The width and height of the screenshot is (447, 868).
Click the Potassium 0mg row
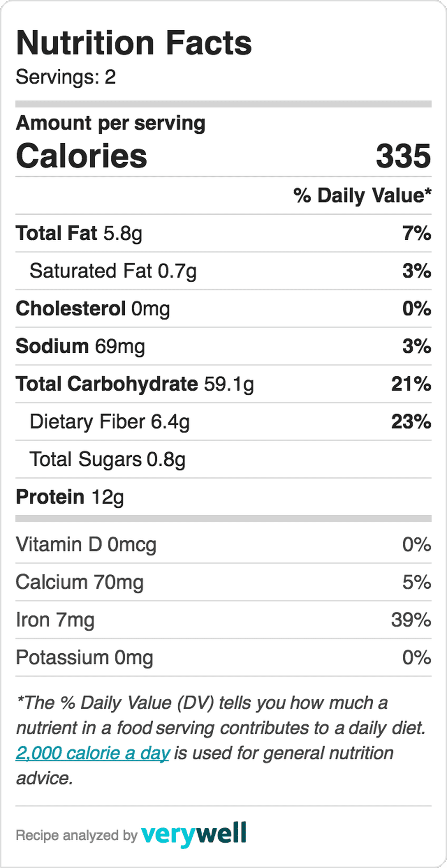pyautogui.click(x=223, y=658)
